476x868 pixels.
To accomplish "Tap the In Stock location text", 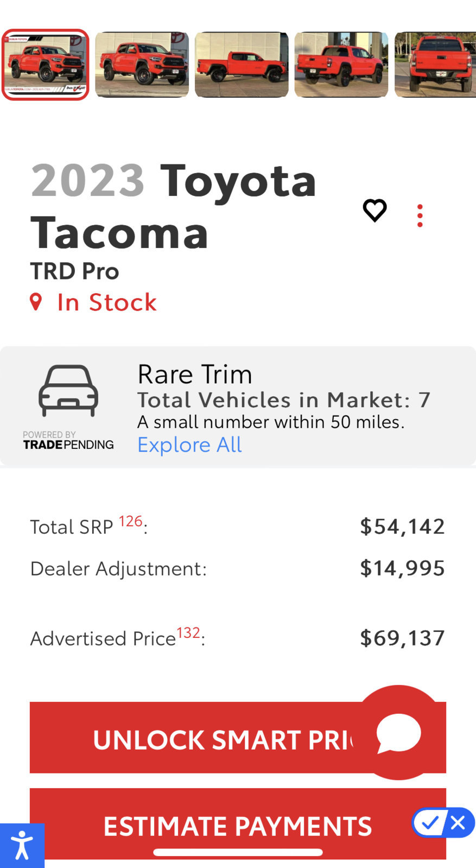I will click(x=107, y=302).
